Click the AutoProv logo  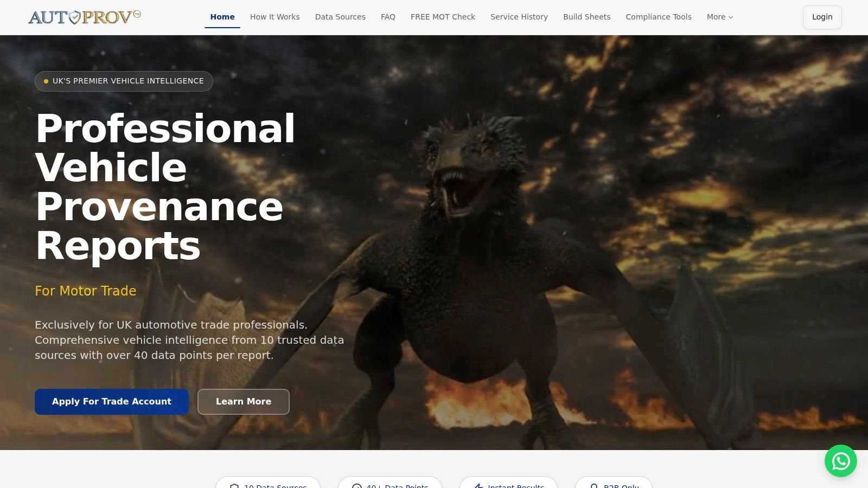(84, 17)
